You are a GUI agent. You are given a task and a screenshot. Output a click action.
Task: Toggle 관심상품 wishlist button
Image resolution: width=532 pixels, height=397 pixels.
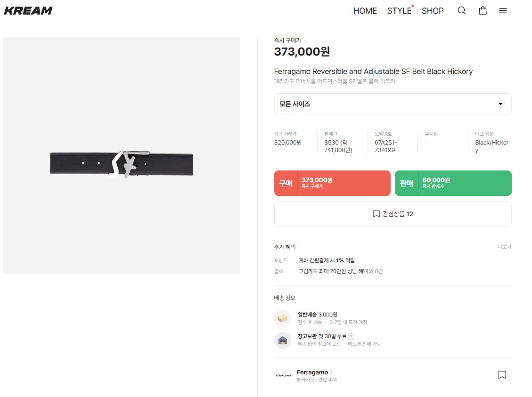[393, 214]
